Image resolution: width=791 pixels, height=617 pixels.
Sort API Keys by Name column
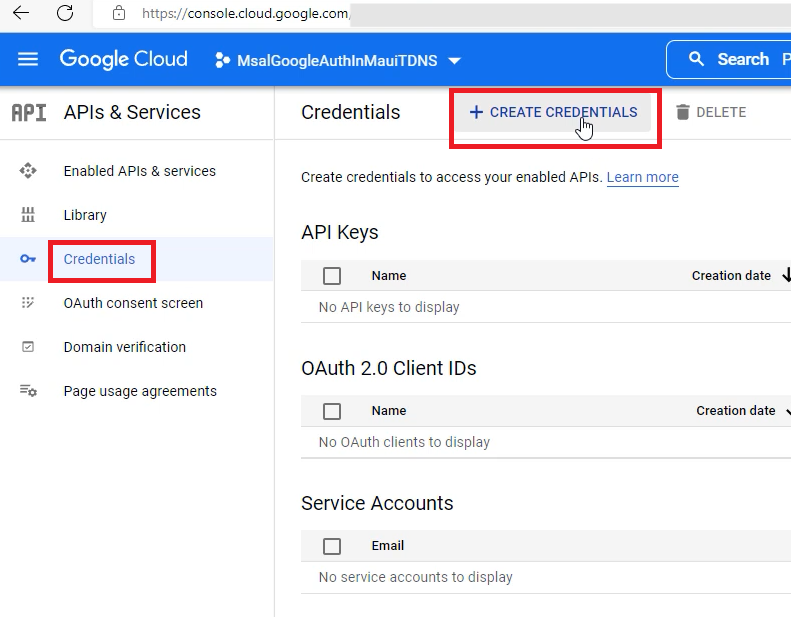pos(389,275)
